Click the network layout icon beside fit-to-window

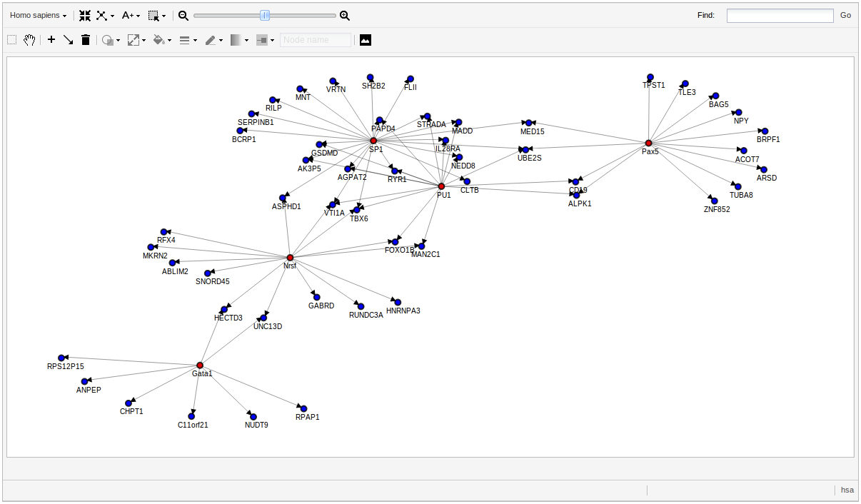coord(104,15)
